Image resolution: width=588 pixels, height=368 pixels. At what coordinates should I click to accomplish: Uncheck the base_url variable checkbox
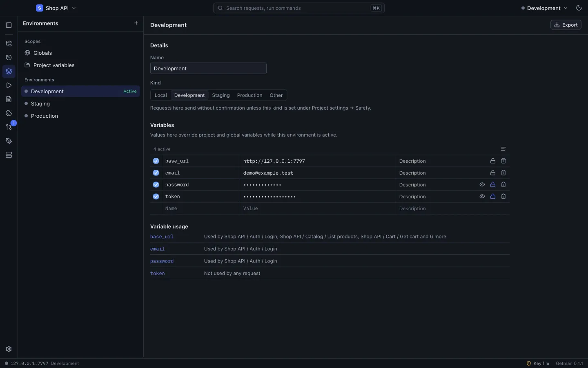[x=156, y=161]
